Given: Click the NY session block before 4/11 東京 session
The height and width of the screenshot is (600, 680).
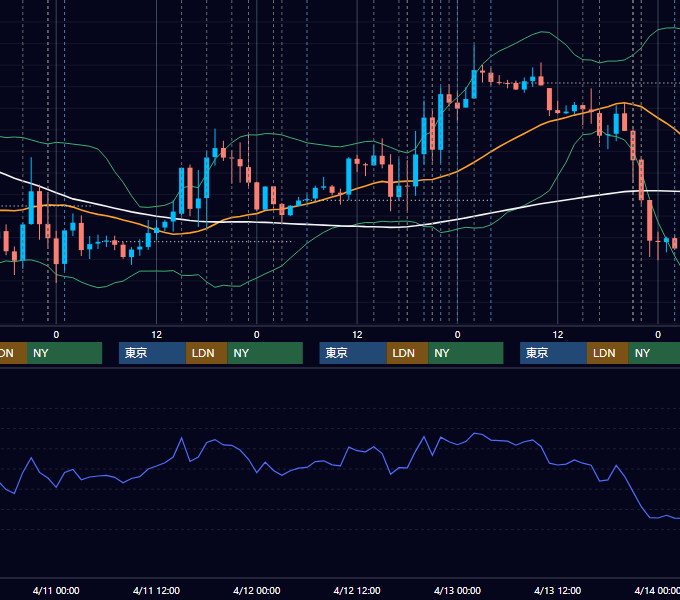Looking at the screenshot, I should (64, 353).
